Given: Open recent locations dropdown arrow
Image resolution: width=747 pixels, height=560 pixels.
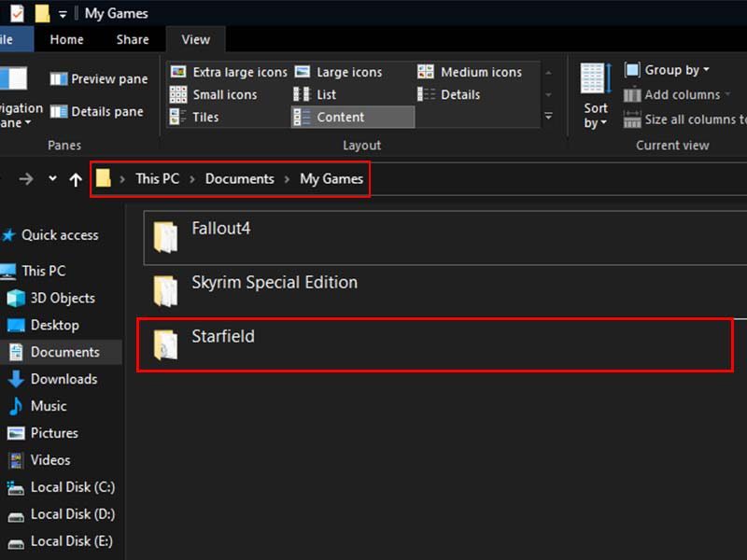Looking at the screenshot, I should pyautogui.click(x=52, y=179).
